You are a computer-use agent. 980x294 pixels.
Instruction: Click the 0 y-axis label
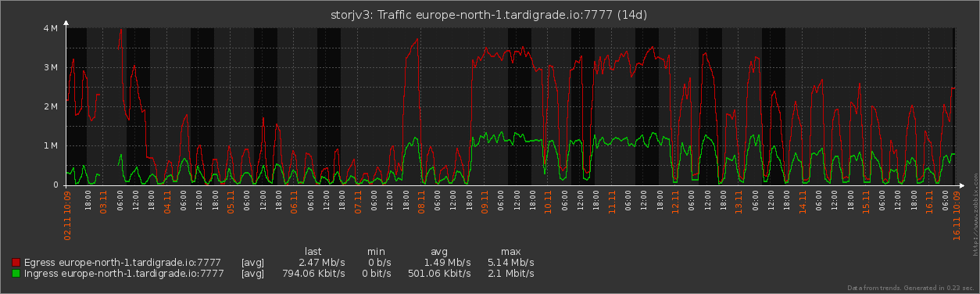[55, 185]
